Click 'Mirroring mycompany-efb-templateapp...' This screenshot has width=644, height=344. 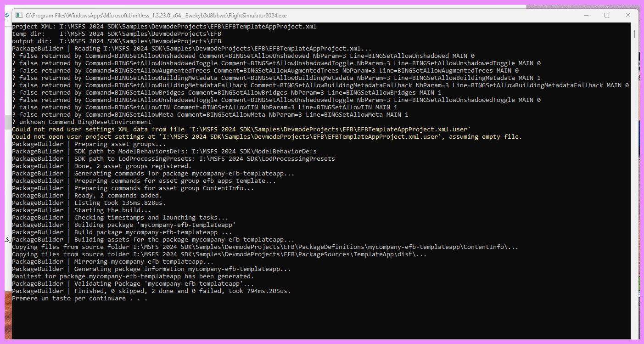(144, 262)
